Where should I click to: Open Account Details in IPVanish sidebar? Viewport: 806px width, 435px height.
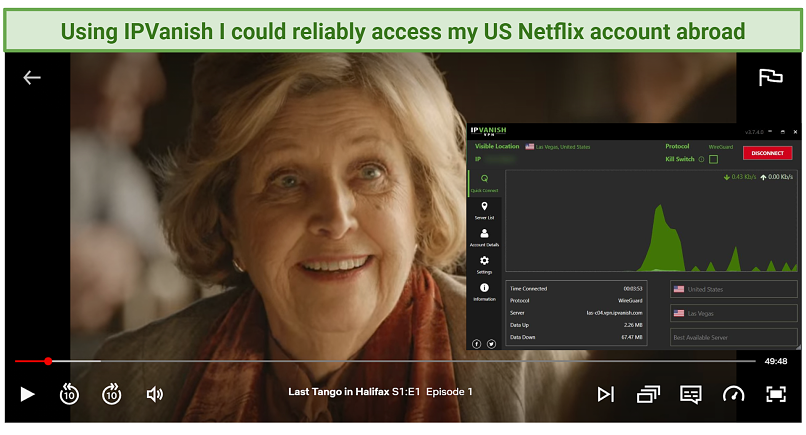[484, 238]
